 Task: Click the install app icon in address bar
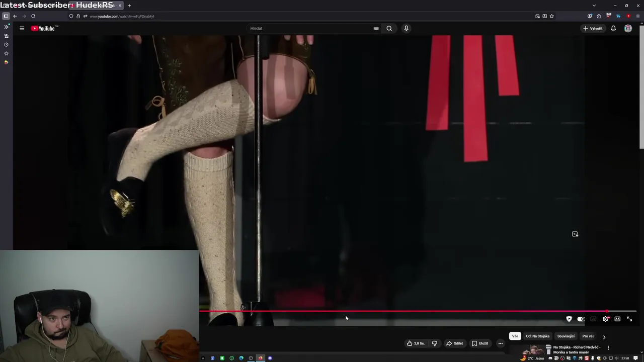coord(544,16)
